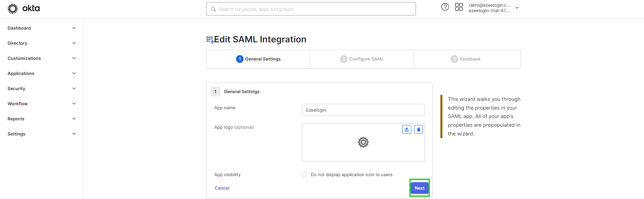
Task: Click the upload logo icon
Action: [407, 129]
